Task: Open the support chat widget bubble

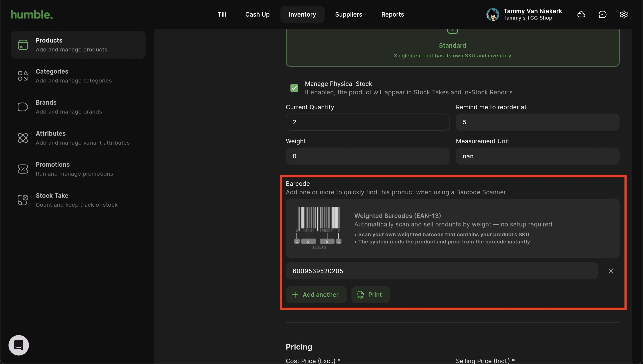Action: coord(19,345)
